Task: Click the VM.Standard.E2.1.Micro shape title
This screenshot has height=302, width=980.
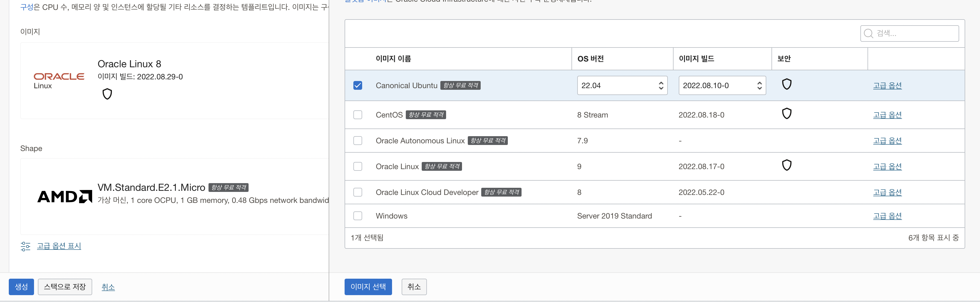Action: 151,187
